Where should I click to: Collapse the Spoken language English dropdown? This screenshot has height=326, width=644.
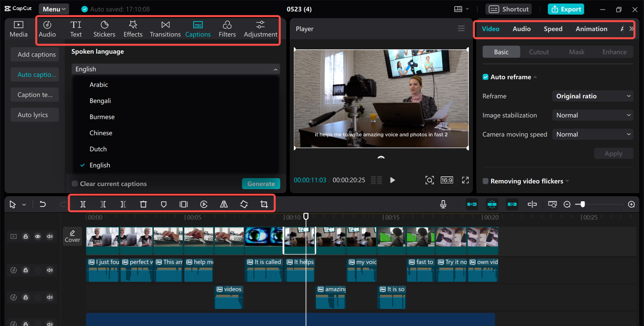pos(176,69)
